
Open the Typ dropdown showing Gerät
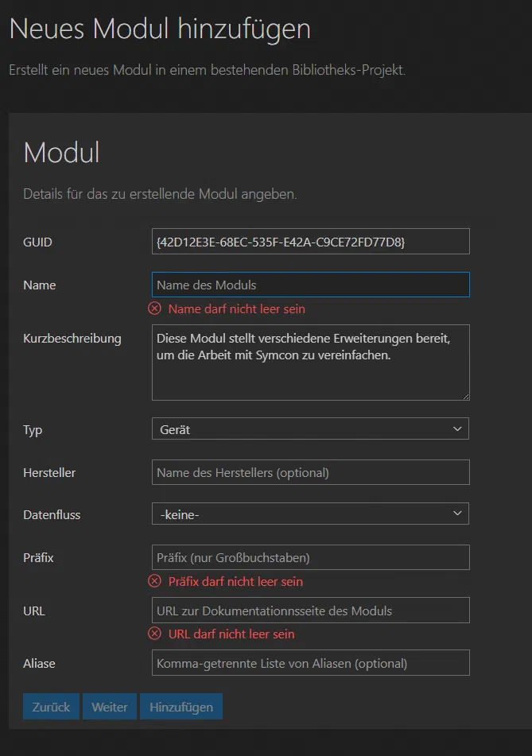coord(311,428)
